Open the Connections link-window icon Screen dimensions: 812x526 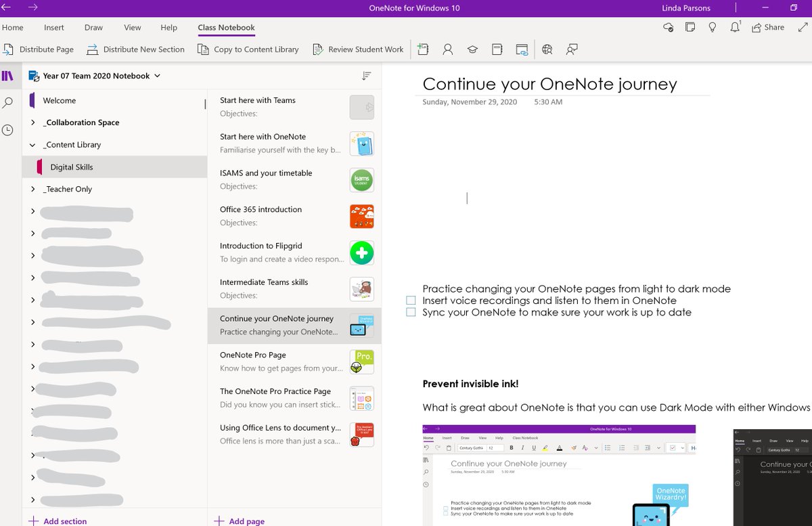tap(522, 49)
